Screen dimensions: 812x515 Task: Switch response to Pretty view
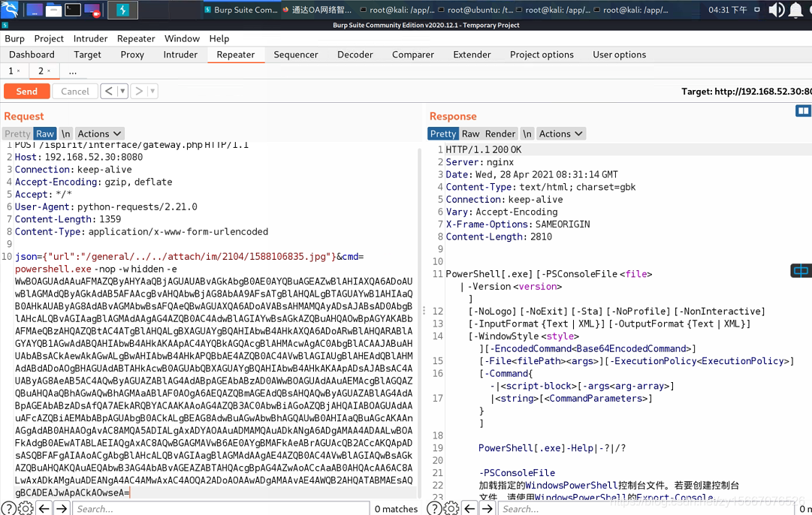(443, 134)
